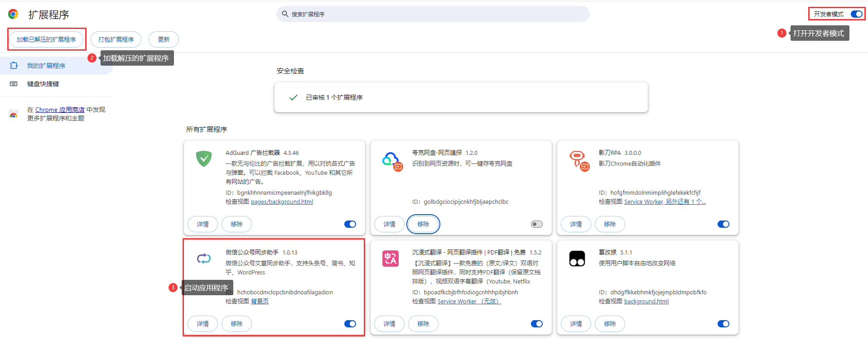The image size is (868, 355).
Task: Click 移除 for 沉浸式翻译
Action: click(423, 324)
